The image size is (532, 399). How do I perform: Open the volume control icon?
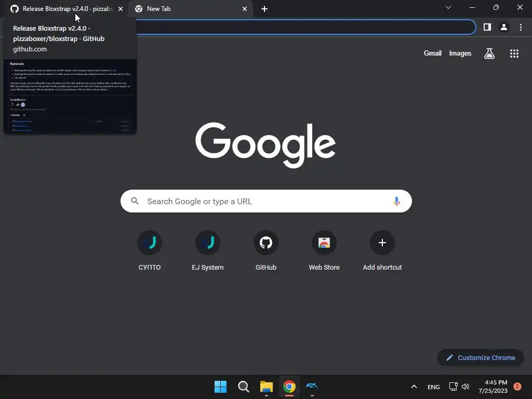(465, 387)
